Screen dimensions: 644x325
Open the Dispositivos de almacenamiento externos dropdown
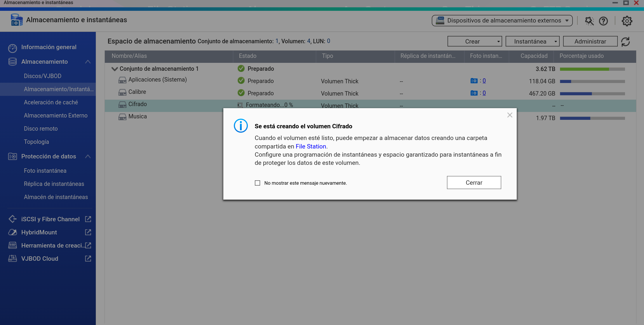(502, 20)
